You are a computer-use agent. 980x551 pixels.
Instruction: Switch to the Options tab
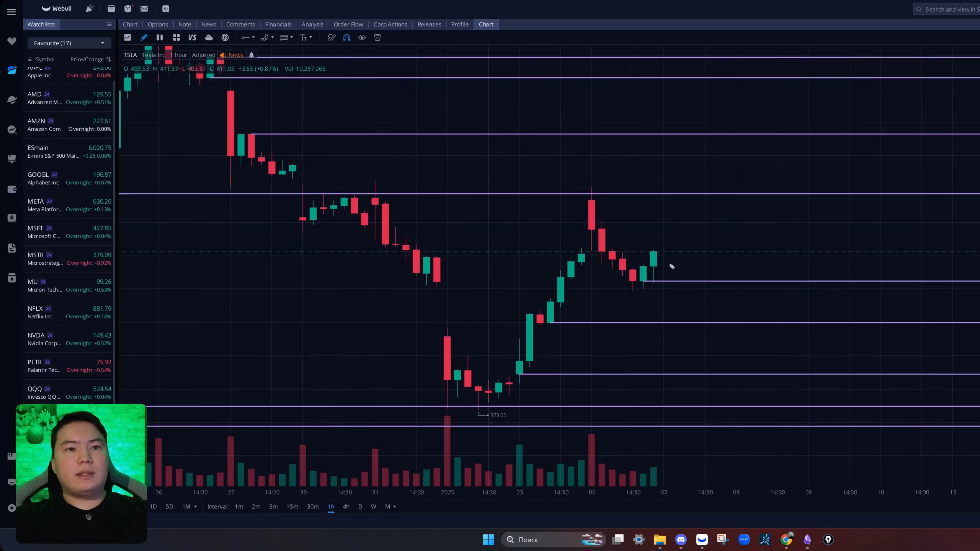tap(157, 24)
